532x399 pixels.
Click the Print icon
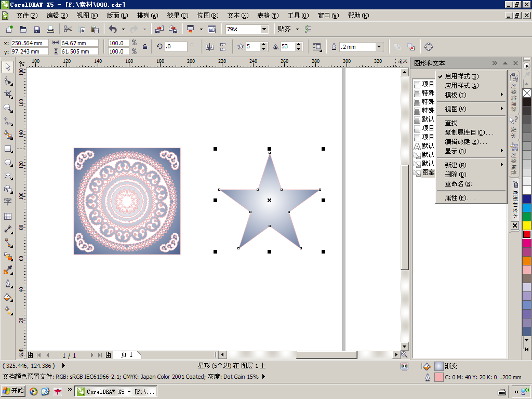(50, 29)
